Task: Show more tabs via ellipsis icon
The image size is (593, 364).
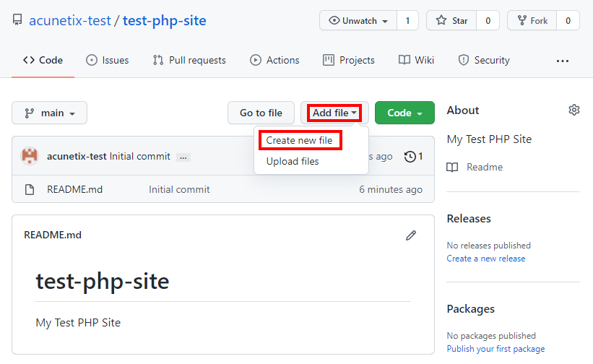Action: click(x=563, y=61)
